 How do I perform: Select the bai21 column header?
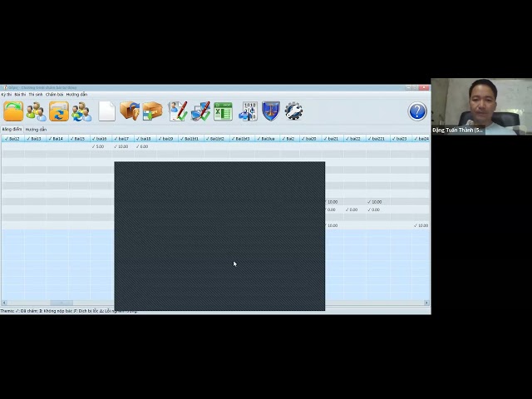(x=332, y=139)
